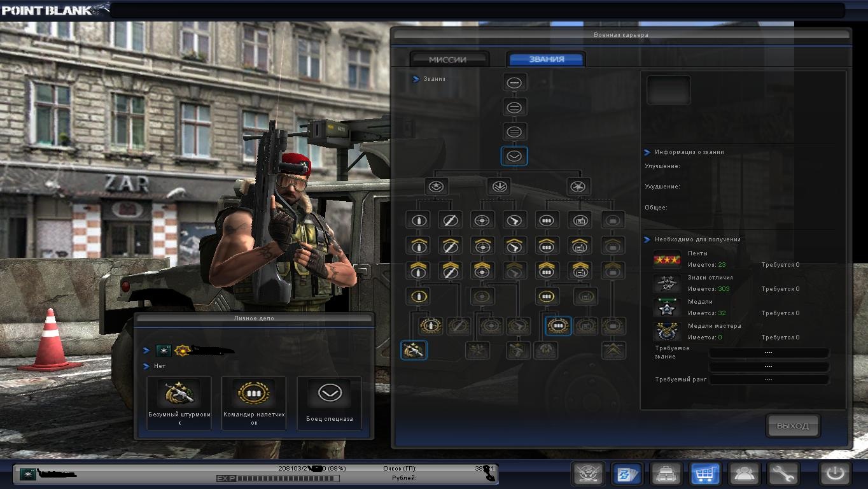Select the three-bullet rank icon with two gold chevrons

click(x=547, y=271)
